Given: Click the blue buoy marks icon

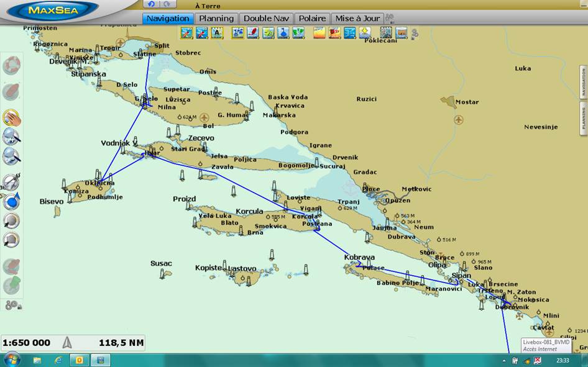Looking at the screenshot, I should pyautogui.click(x=283, y=33).
